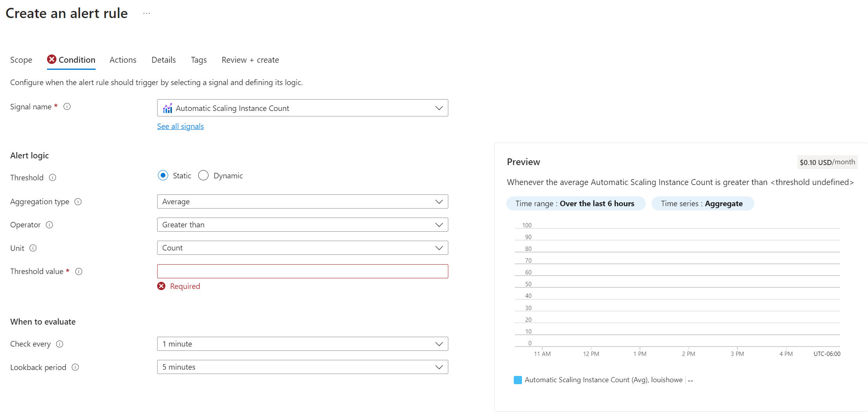Open the ellipsis menu beside page title
The image size is (868, 412).
tap(147, 13)
